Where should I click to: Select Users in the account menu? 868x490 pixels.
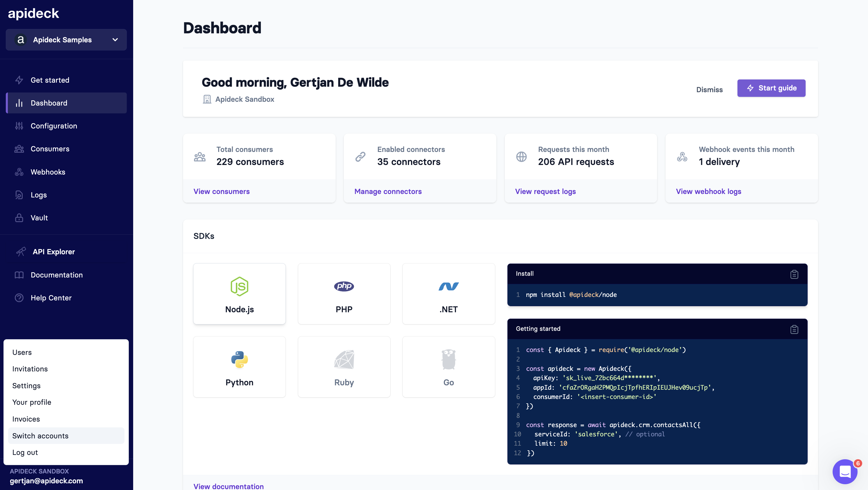coord(66,352)
